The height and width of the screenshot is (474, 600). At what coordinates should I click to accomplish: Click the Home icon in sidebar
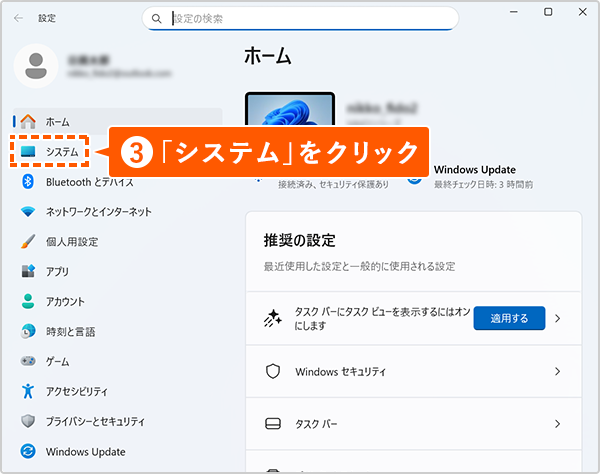[28, 121]
